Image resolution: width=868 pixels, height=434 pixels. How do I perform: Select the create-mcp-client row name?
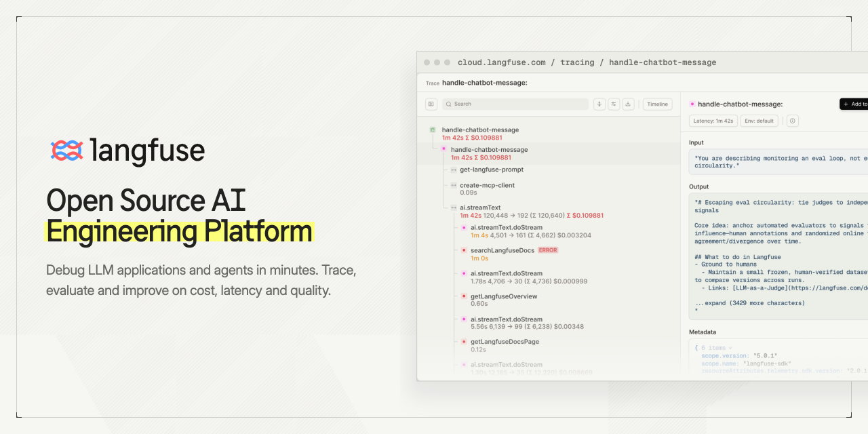[487, 185]
